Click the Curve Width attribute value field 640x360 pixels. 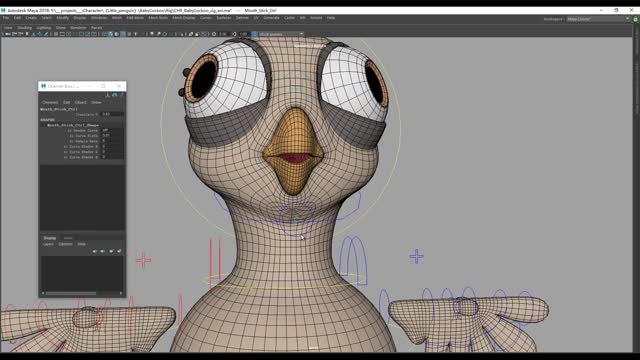pyautogui.click(x=112, y=136)
